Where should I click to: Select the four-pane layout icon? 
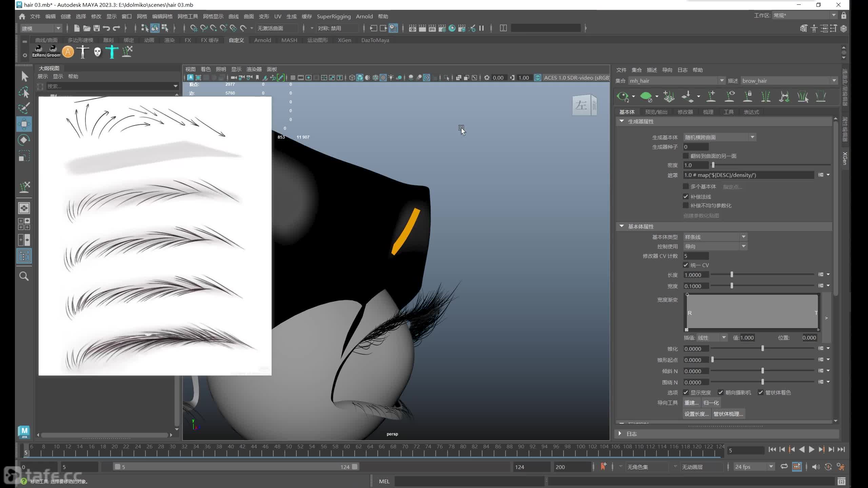(x=24, y=224)
